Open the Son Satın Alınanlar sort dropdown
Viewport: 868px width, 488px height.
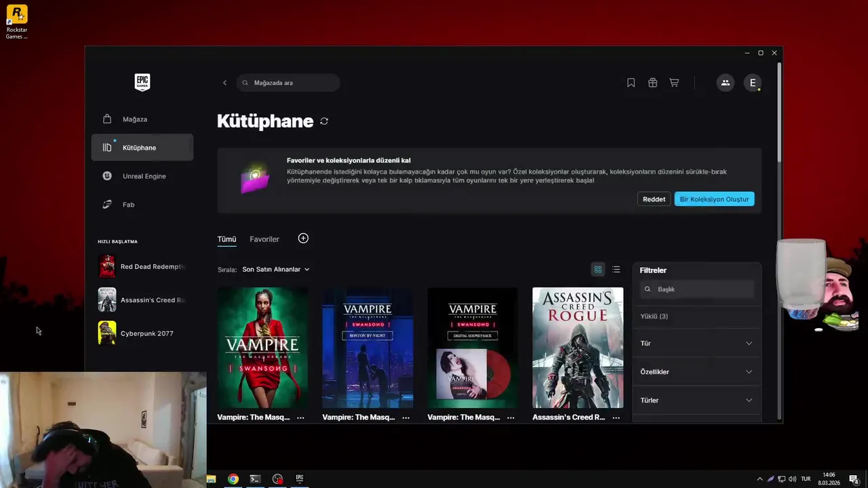[x=276, y=270]
